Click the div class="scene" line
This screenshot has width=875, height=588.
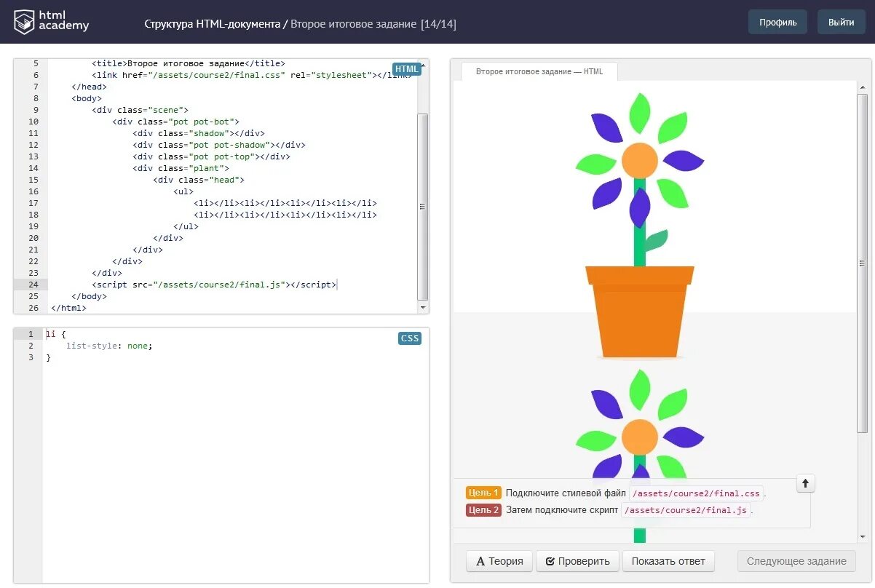point(140,110)
